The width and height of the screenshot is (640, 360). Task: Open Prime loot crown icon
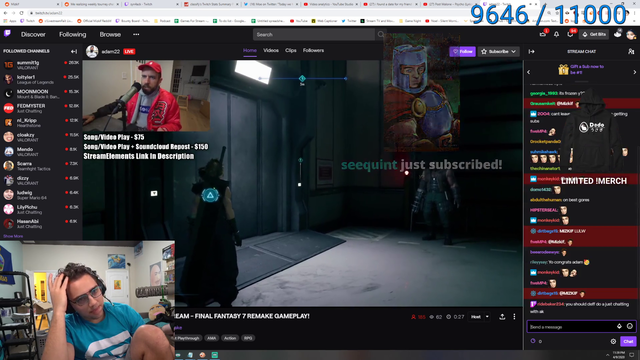click(543, 34)
